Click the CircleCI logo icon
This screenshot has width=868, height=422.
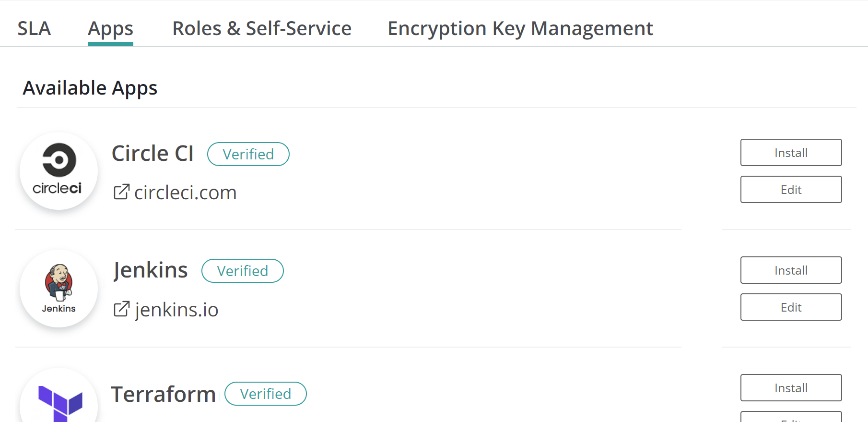[59, 170]
